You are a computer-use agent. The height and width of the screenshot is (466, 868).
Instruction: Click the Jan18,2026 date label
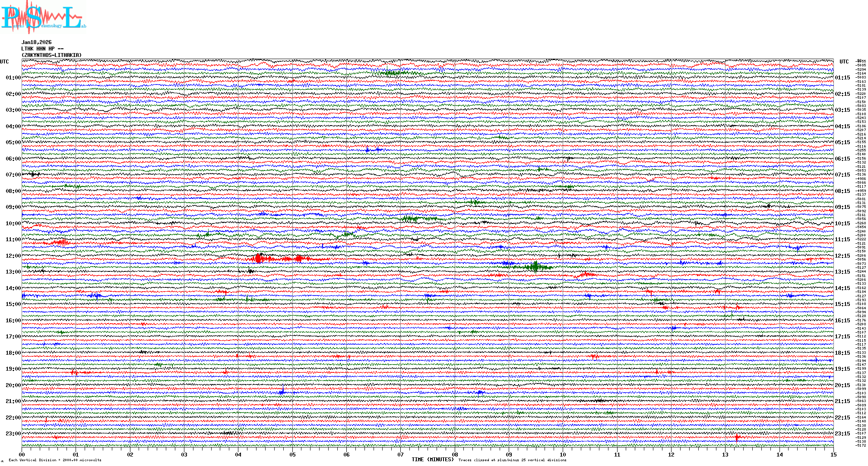click(x=37, y=42)
